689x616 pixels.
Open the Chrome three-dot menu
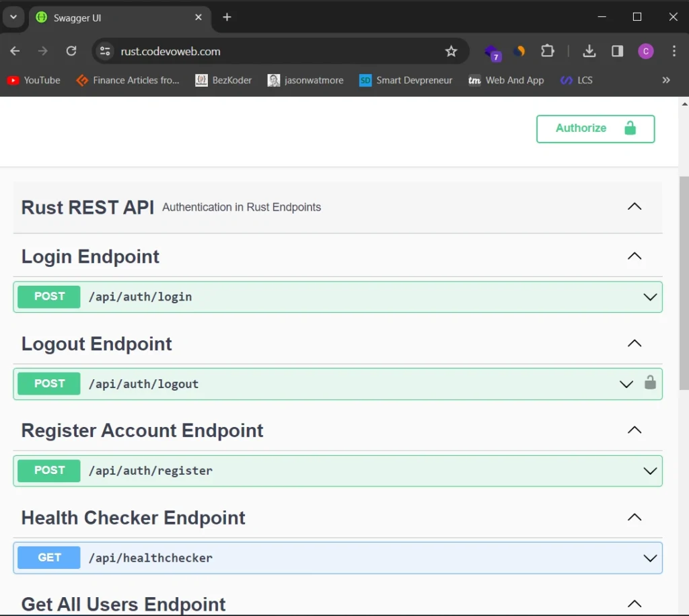pos(674,51)
